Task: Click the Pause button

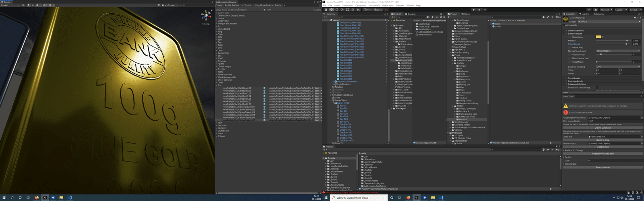Action: 479,10
